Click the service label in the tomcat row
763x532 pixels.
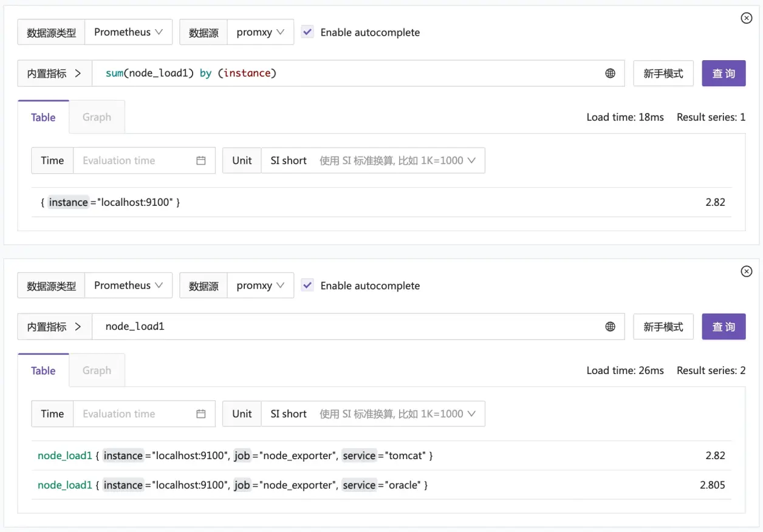(x=359, y=455)
